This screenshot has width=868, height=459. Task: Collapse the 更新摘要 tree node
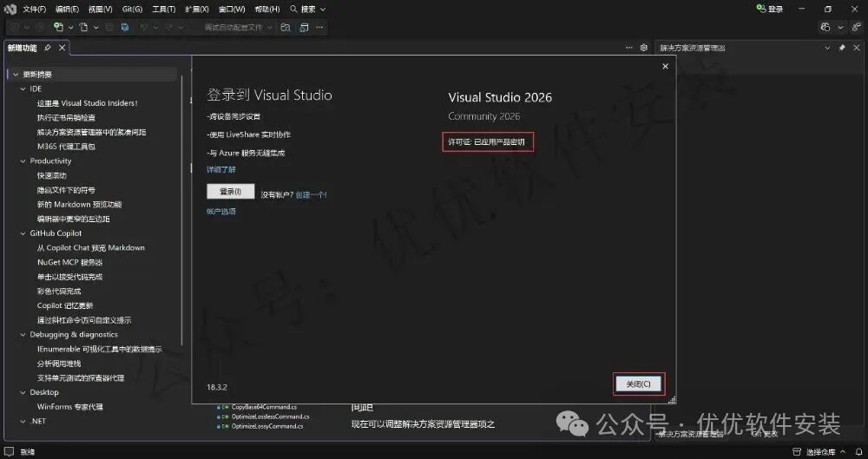[x=16, y=75]
